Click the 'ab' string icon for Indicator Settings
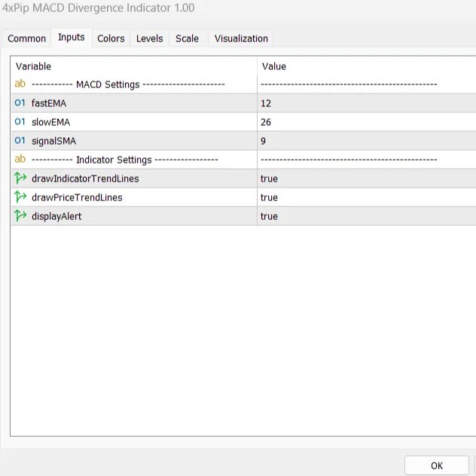The image size is (476, 476). pyautogui.click(x=20, y=160)
